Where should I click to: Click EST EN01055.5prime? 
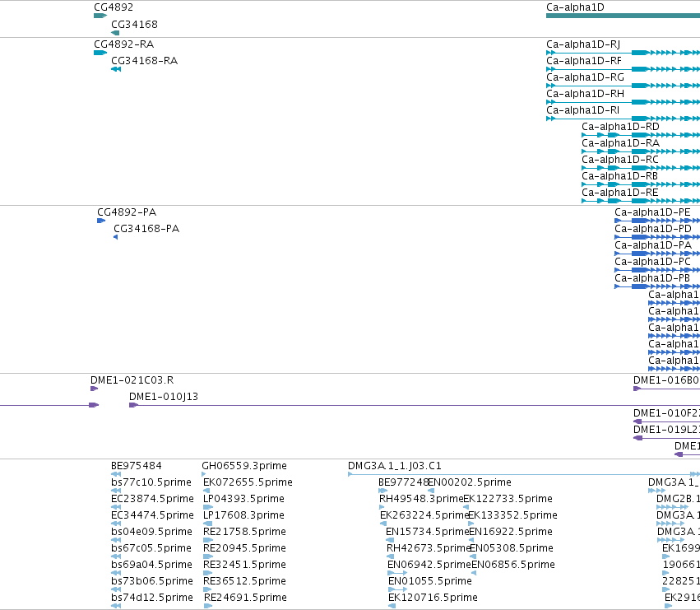tap(430, 582)
